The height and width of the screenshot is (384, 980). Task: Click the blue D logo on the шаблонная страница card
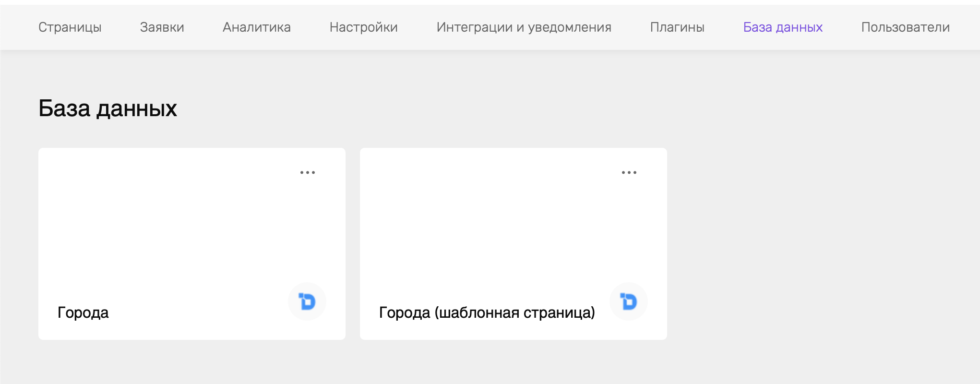click(629, 301)
